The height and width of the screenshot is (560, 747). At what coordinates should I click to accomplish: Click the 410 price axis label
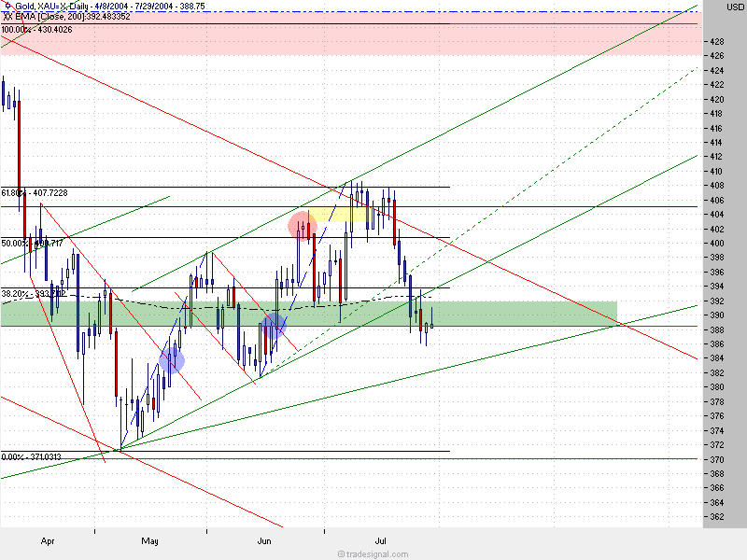(716, 172)
